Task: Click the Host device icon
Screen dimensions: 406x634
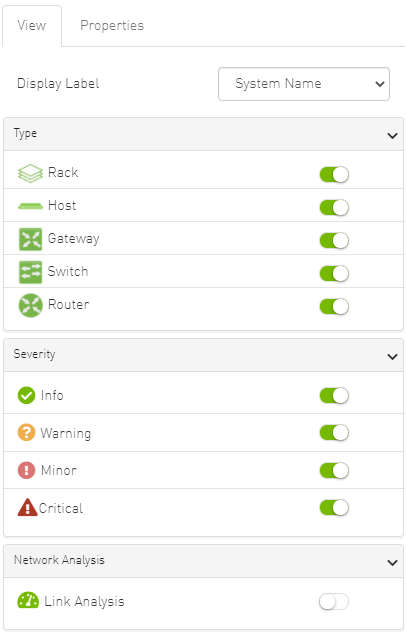Action: (30, 206)
